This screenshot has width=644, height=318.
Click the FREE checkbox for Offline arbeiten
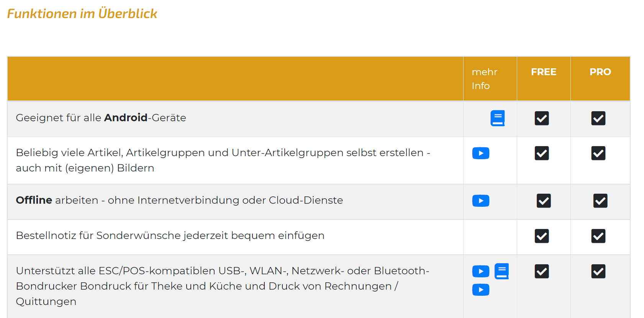coord(544,201)
